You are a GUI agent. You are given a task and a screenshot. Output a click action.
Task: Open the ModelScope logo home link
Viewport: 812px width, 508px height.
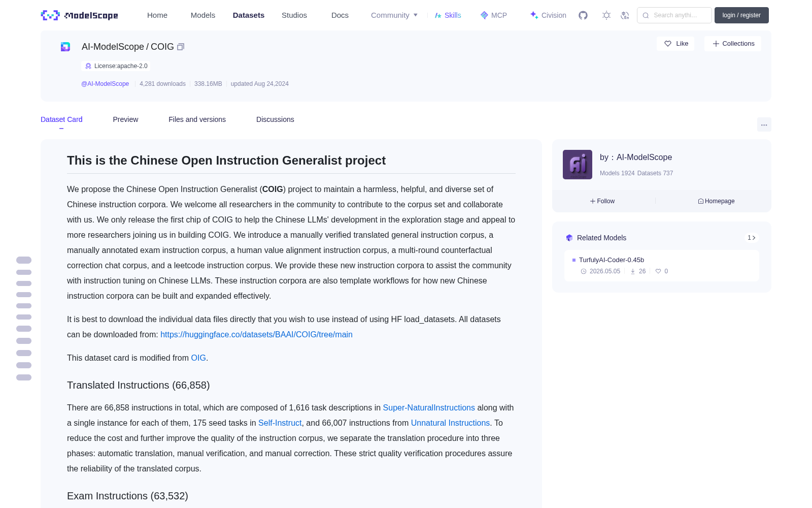click(79, 15)
